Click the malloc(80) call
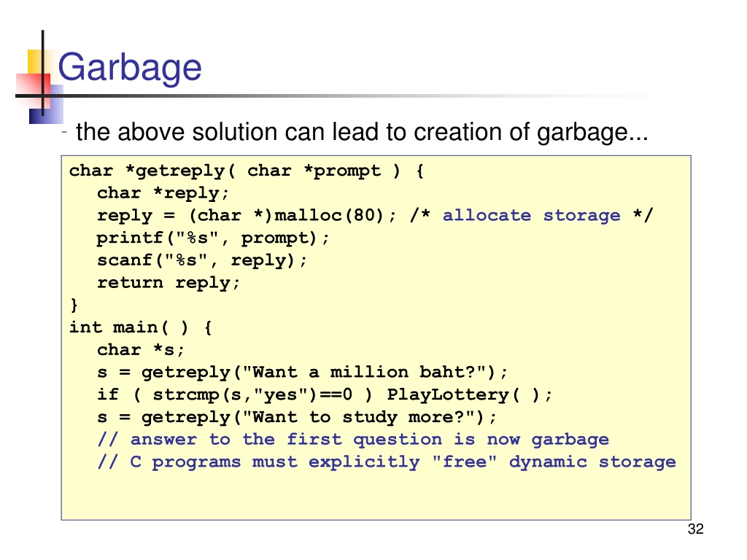This screenshot has width=747, height=560. (329, 216)
